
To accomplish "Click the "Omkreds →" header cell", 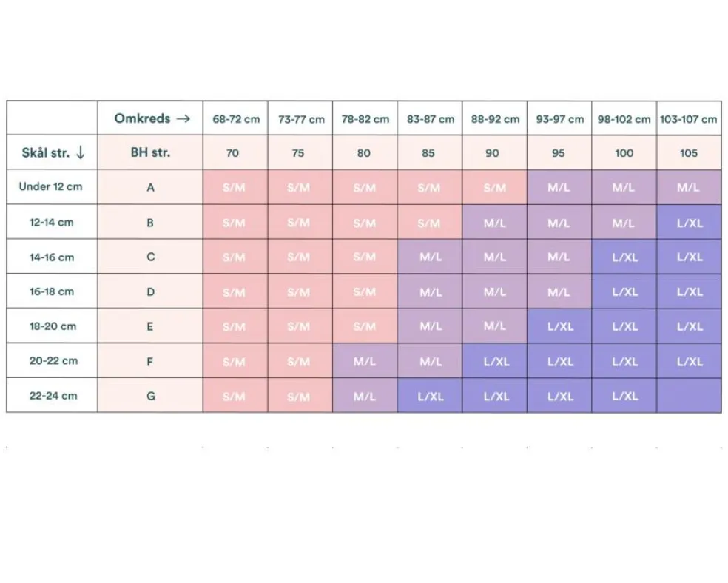I will 152,118.
